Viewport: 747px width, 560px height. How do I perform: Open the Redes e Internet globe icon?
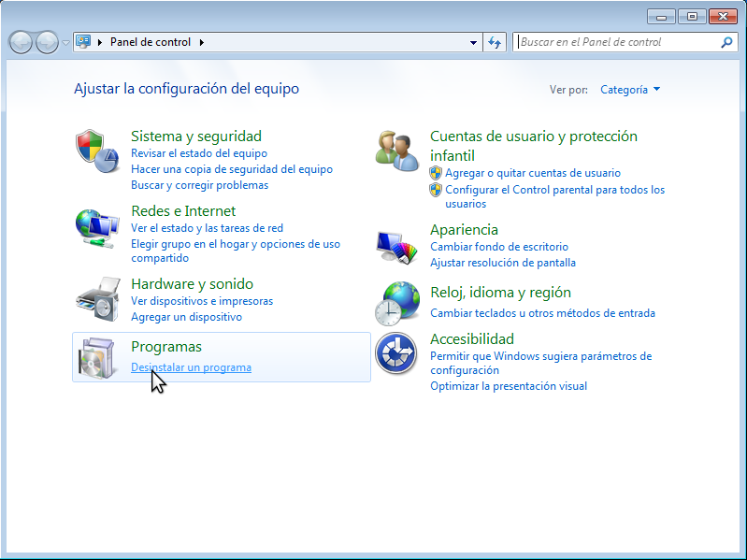pyautogui.click(x=97, y=228)
